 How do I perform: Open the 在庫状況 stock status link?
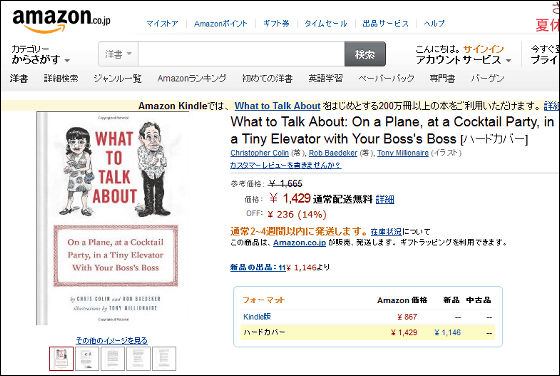[x=386, y=232]
